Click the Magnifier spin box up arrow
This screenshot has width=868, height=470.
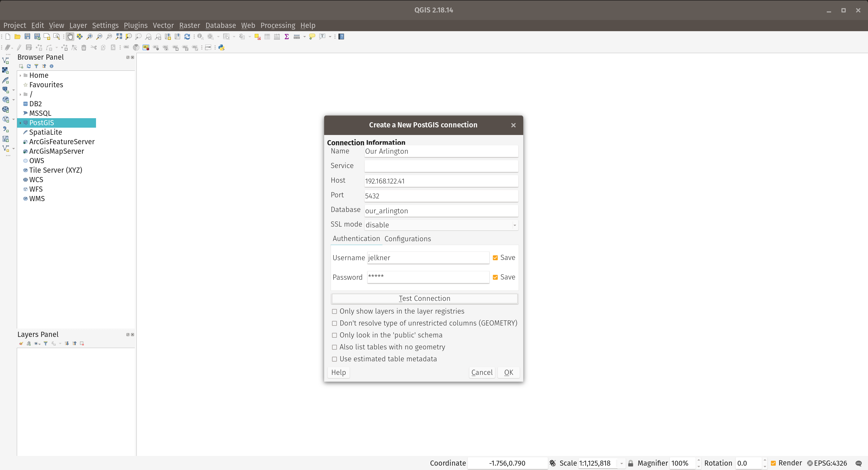pos(698,461)
